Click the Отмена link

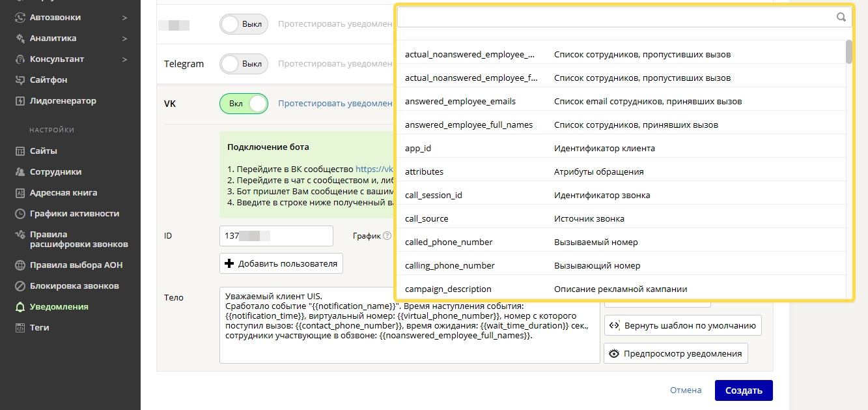686,390
